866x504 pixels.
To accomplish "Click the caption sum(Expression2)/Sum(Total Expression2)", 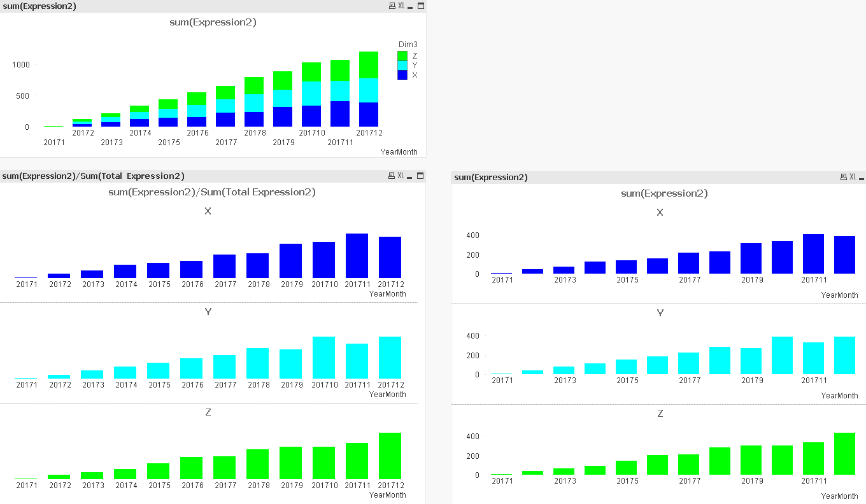I will tap(94, 176).
